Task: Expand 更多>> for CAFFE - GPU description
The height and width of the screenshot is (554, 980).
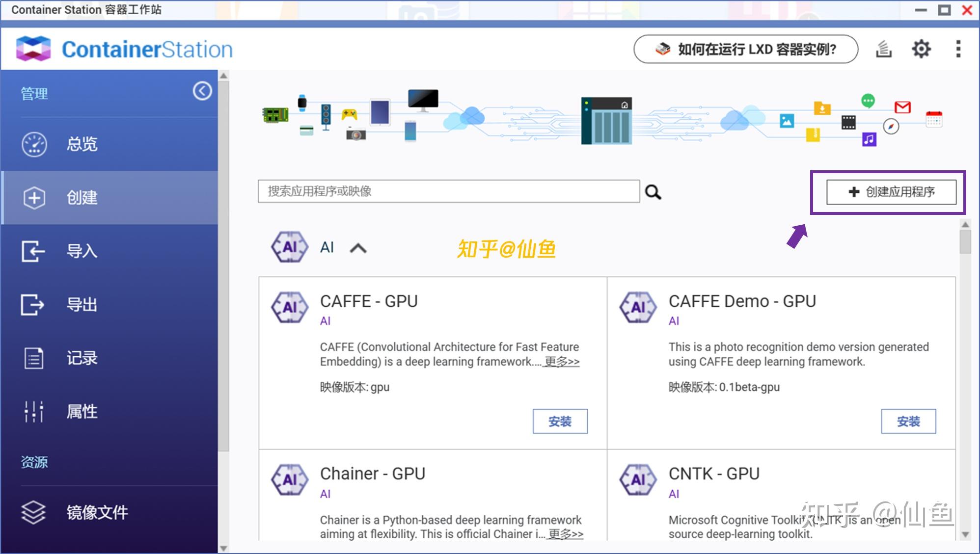Action: click(562, 362)
